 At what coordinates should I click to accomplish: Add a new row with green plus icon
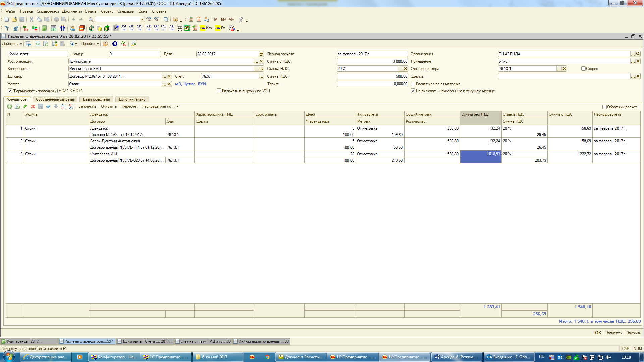point(10,106)
